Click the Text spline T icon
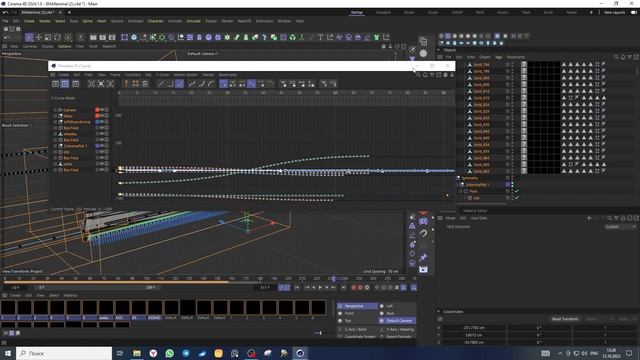Viewport: 640px width, 360px height. (320, 38)
